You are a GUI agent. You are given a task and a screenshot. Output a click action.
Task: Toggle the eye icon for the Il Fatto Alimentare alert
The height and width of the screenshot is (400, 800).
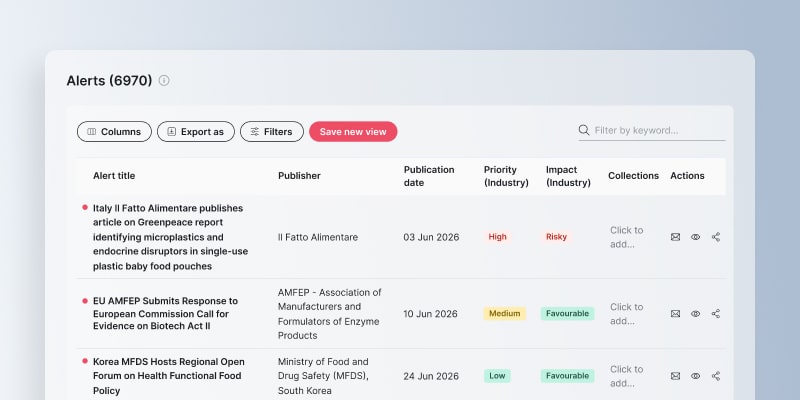click(695, 237)
